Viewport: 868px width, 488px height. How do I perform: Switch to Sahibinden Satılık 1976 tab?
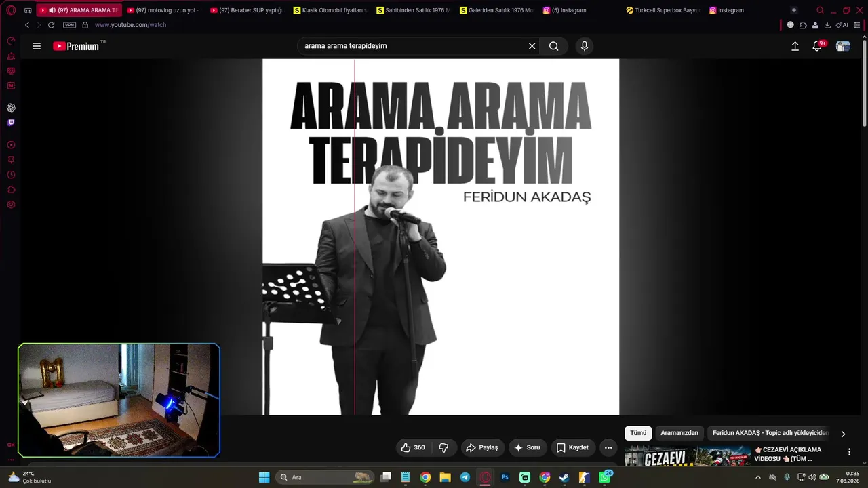(x=413, y=10)
